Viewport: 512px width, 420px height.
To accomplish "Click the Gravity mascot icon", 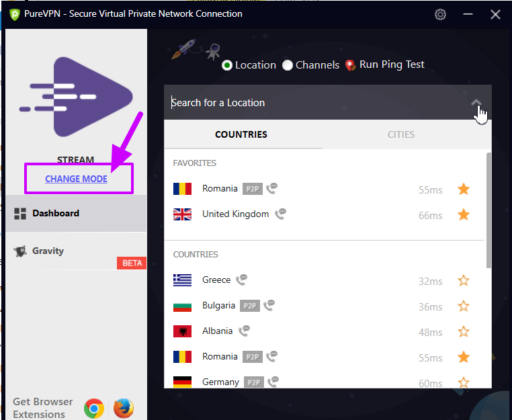I will pos(20,251).
